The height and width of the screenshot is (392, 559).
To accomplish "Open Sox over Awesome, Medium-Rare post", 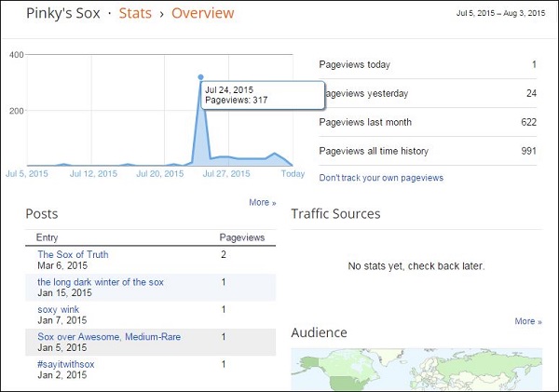I will click(x=109, y=336).
